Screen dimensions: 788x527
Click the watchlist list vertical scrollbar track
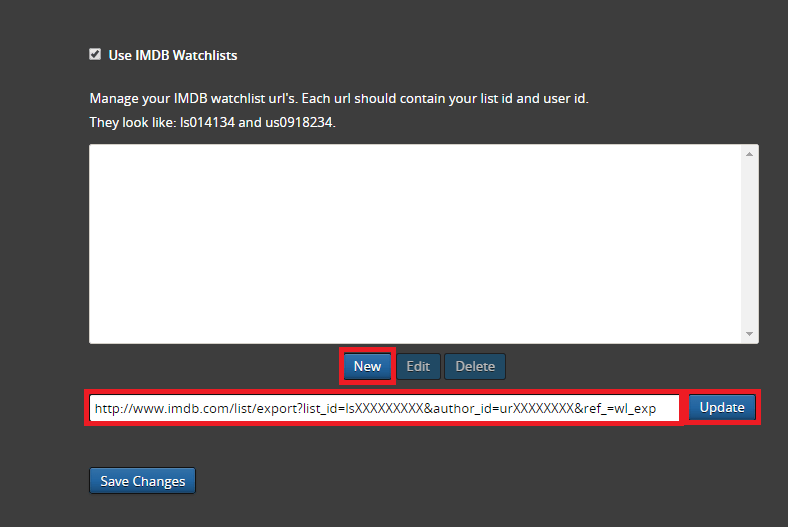[x=750, y=244]
